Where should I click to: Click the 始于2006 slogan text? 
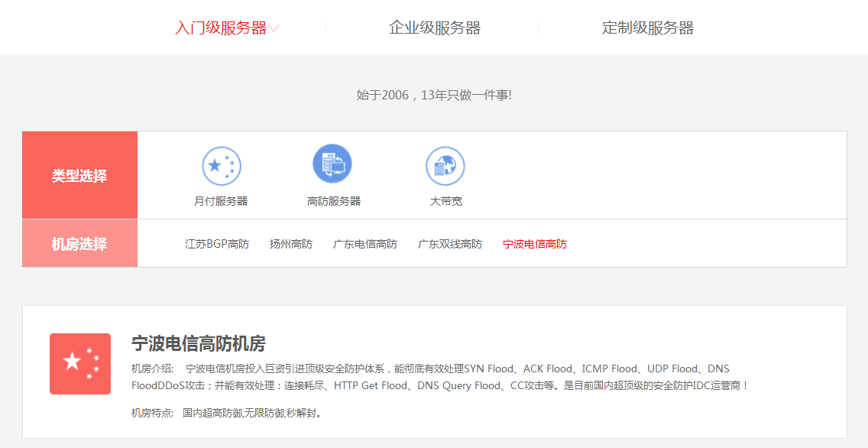tap(434, 96)
